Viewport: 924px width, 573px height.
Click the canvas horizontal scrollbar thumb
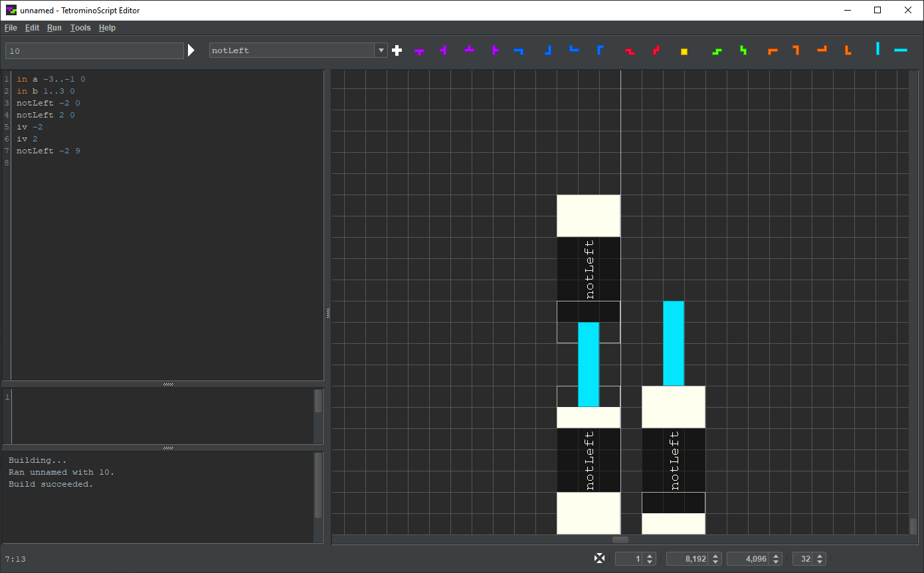pos(620,540)
